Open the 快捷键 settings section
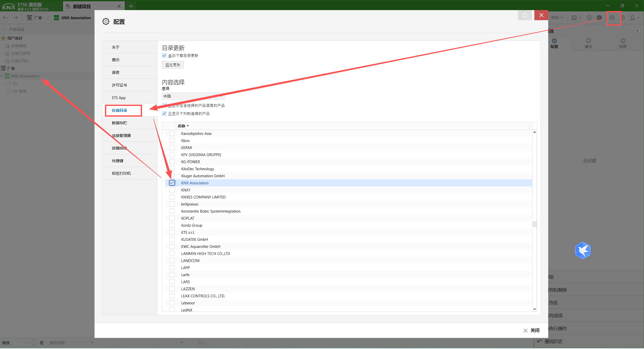 [117, 161]
